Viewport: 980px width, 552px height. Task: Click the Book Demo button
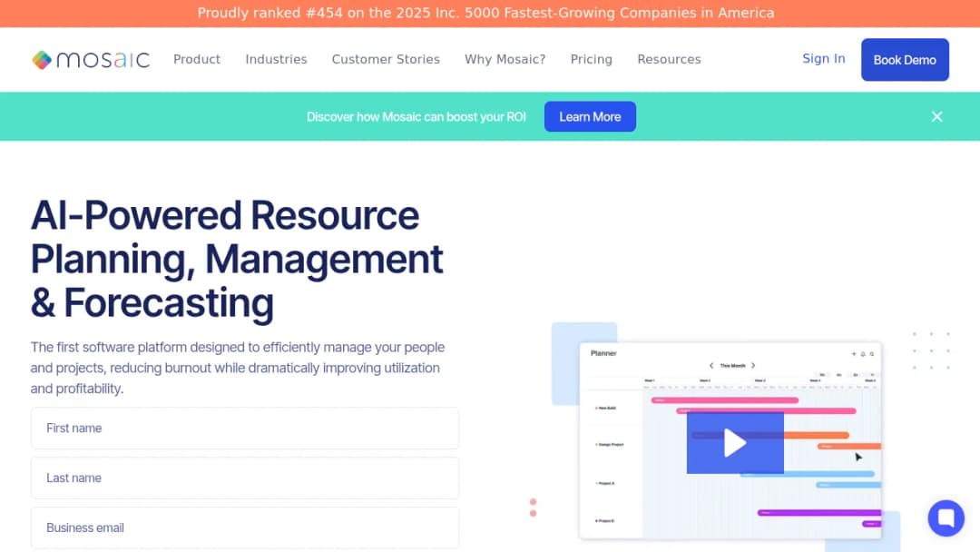905,60
